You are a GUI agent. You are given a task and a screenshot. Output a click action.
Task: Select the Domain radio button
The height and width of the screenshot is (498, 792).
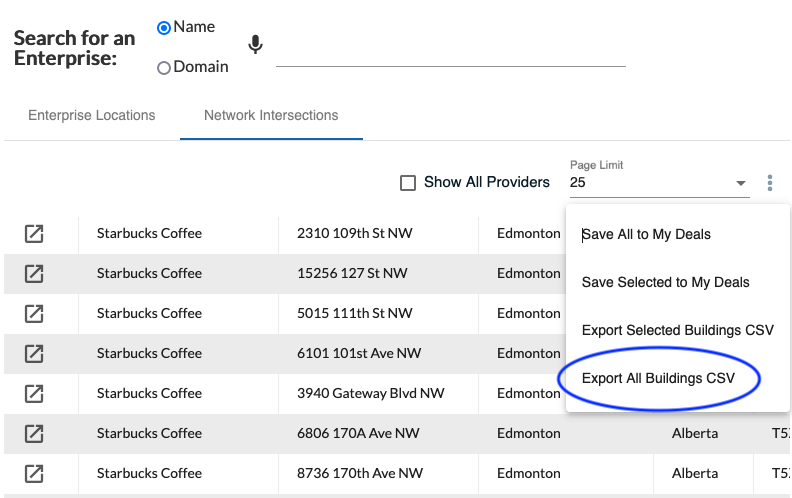tap(164, 68)
